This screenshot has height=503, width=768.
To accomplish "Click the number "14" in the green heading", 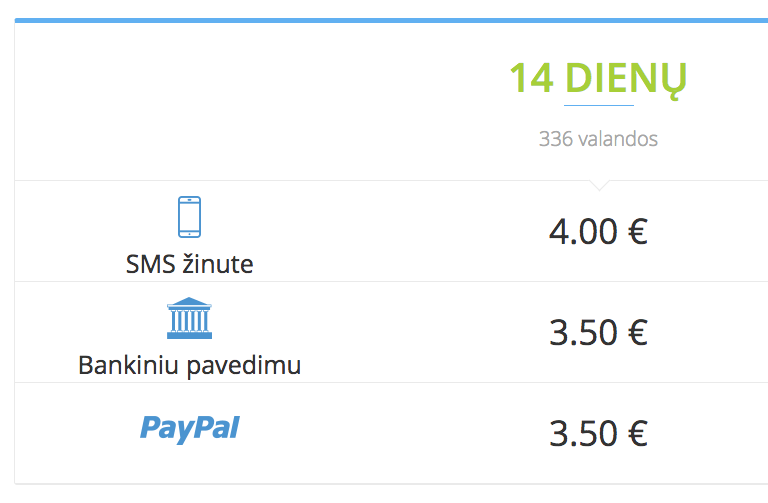I will tap(531, 78).
